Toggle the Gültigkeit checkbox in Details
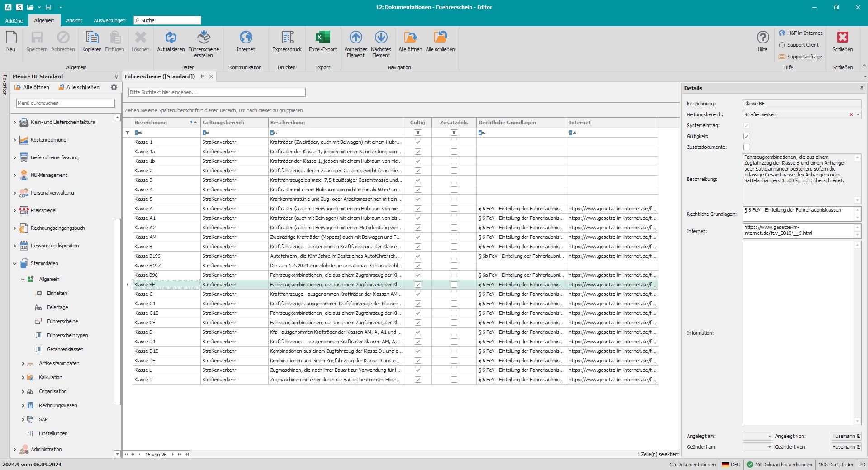 point(746,136)
